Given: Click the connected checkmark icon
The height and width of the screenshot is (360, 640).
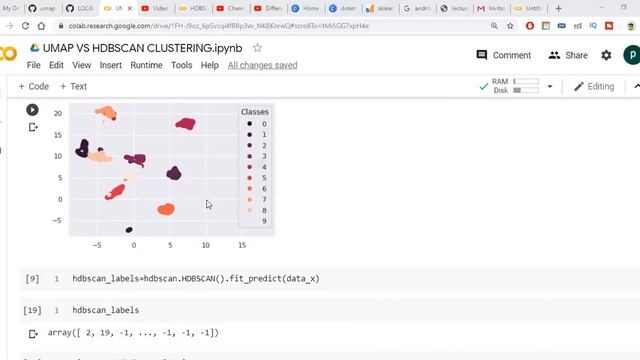Looking at the screenshot, I should 484,87.
